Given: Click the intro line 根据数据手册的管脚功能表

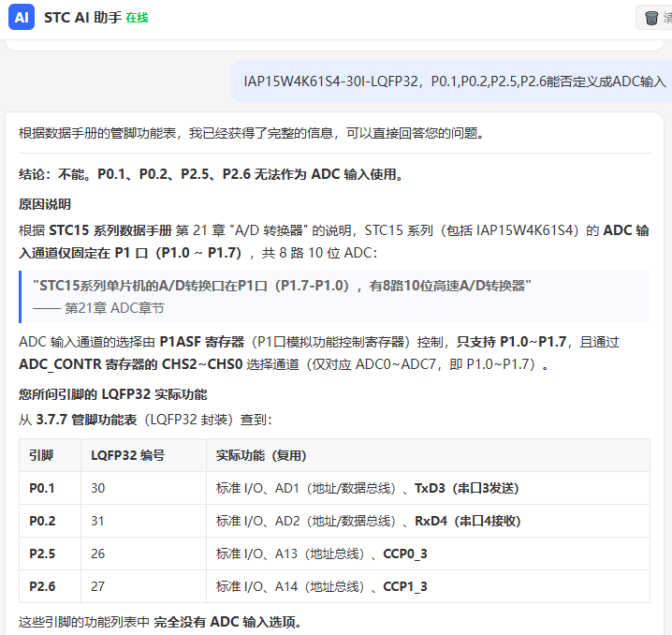Looking at the screenshot, I should 251,133.
